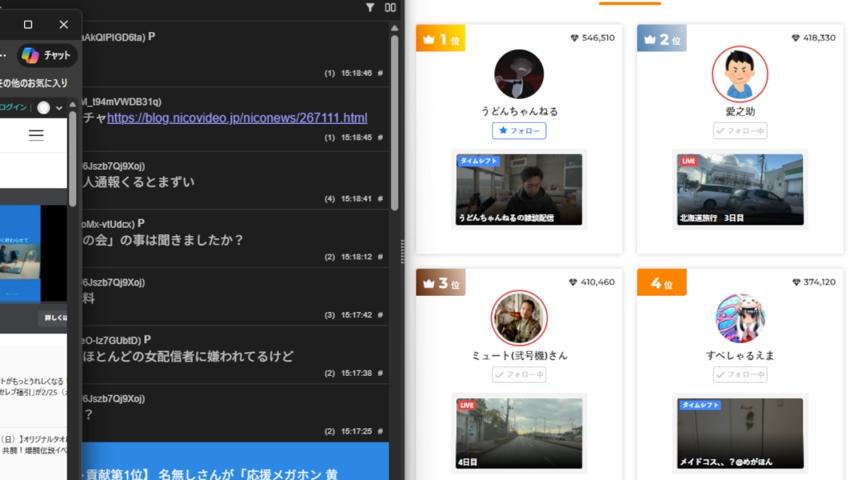Image resolution: width=854 pixels, height=480 pixels.
Task: Click the blue video thumbnail in browser window
Action: click(x=20, y=253)
